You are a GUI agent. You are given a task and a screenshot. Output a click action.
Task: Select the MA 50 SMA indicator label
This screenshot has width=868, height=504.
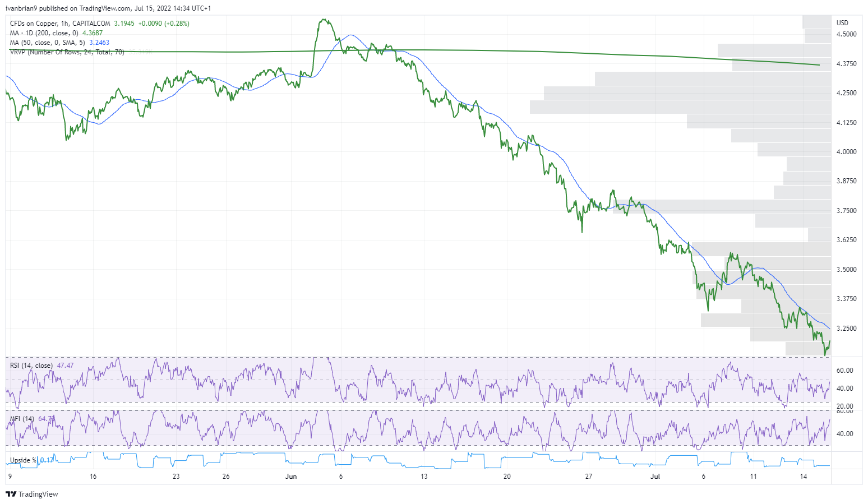tap(47, 43)
